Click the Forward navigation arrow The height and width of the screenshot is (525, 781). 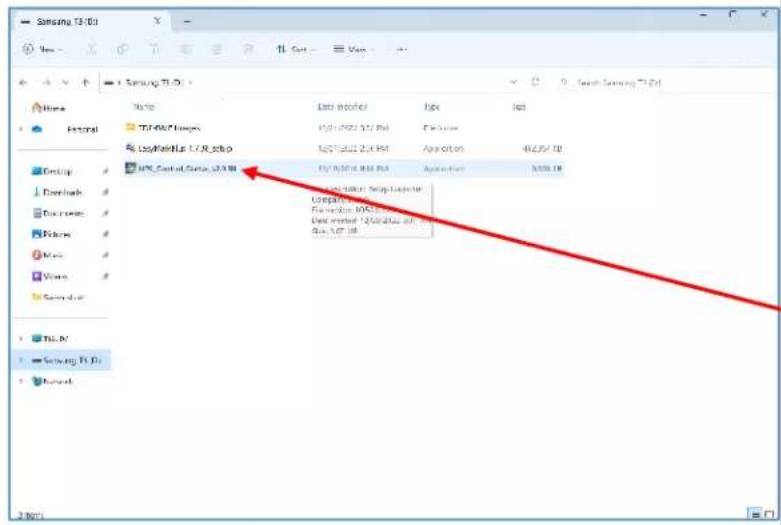coord(46,83)
